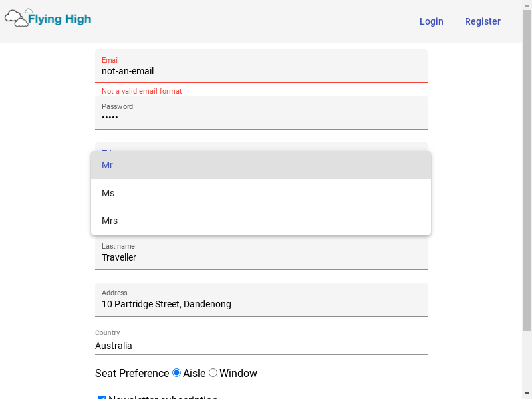532x399 pixels.
Task: Open the Login page link
Action: click(431, 21)
